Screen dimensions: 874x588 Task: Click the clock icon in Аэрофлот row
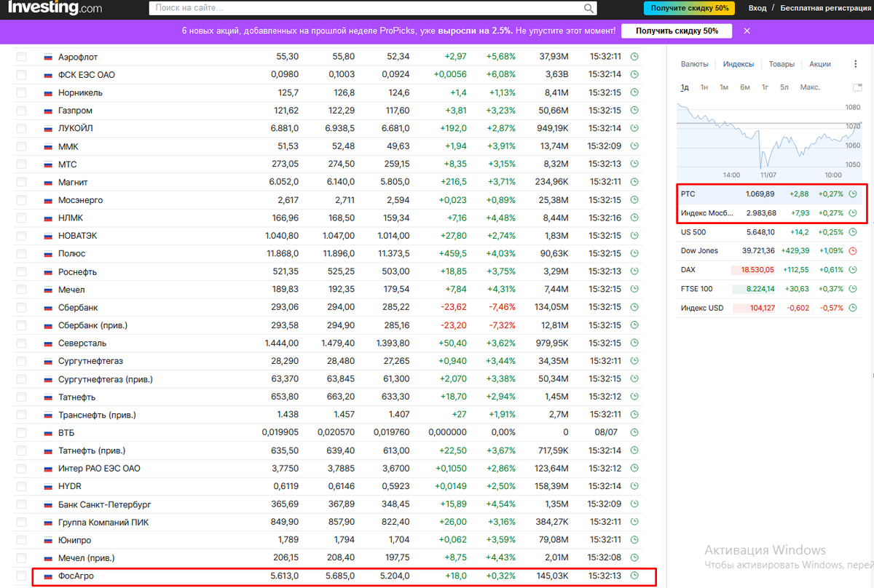(634, 57)
